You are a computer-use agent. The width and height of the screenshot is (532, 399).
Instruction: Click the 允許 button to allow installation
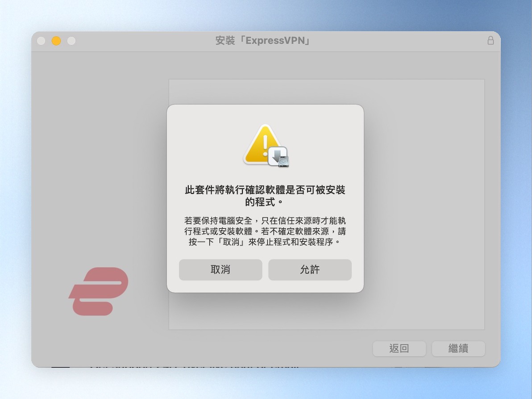click(310, 269)
